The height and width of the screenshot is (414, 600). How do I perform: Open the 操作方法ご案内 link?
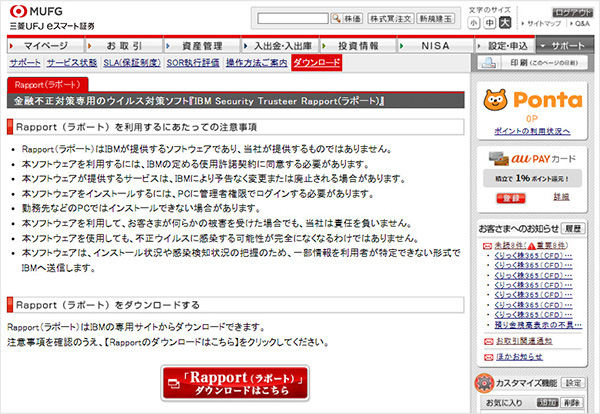coord(256,63)
